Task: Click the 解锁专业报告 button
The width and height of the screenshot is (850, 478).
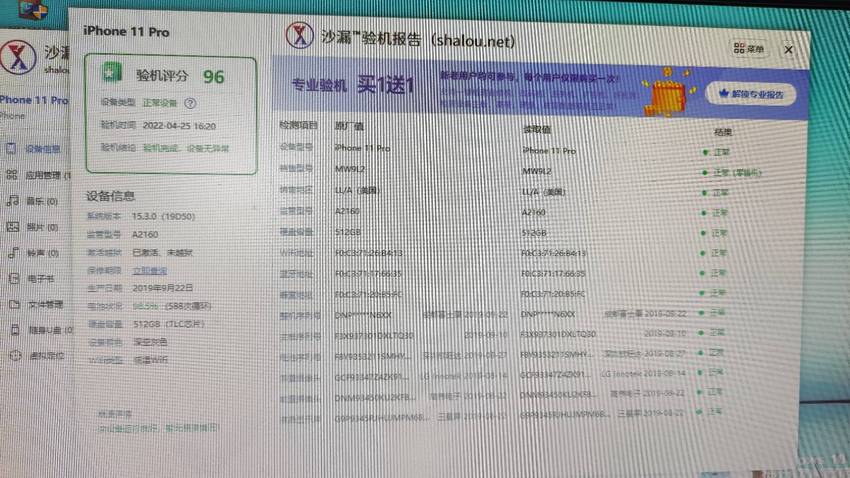Action: [751, 94]
